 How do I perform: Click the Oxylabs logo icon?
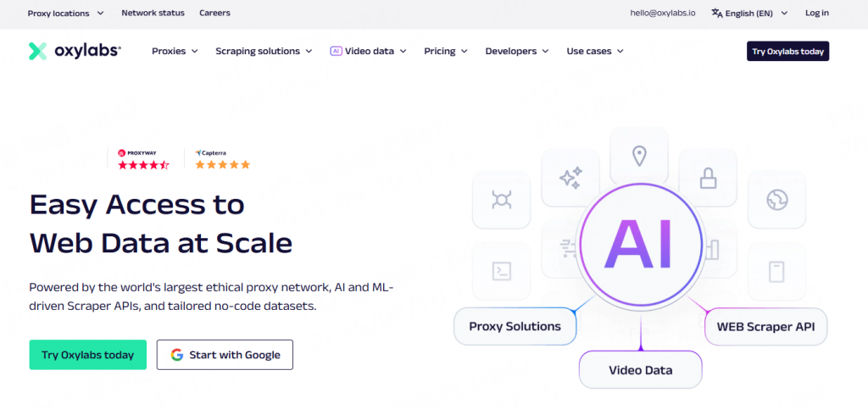coord(37,51)
